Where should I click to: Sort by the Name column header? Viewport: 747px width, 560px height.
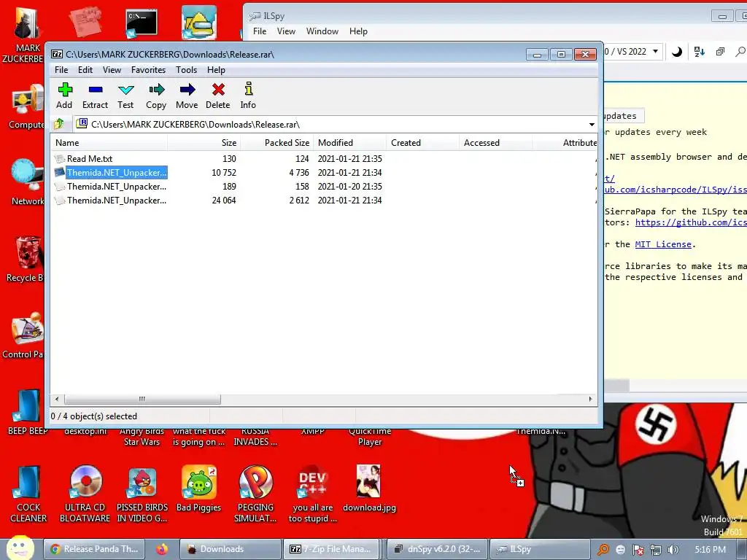pyautogui.click(x=109, y=143)
